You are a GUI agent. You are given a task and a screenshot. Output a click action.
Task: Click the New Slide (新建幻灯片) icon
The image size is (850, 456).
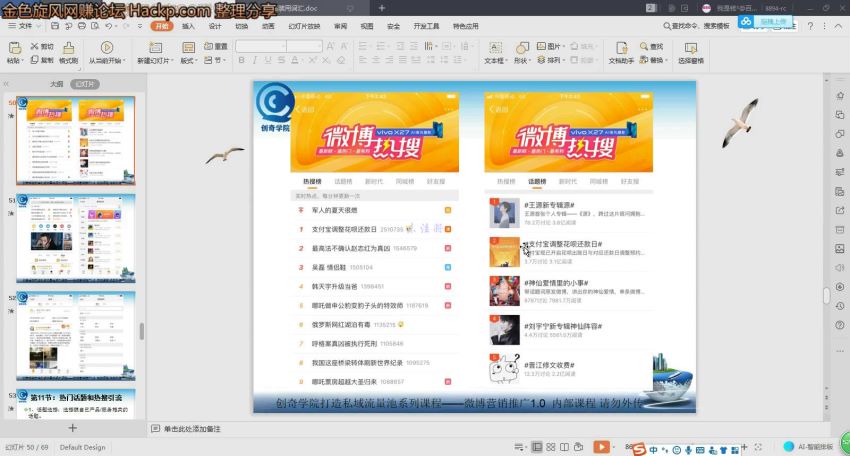[156, 48]
